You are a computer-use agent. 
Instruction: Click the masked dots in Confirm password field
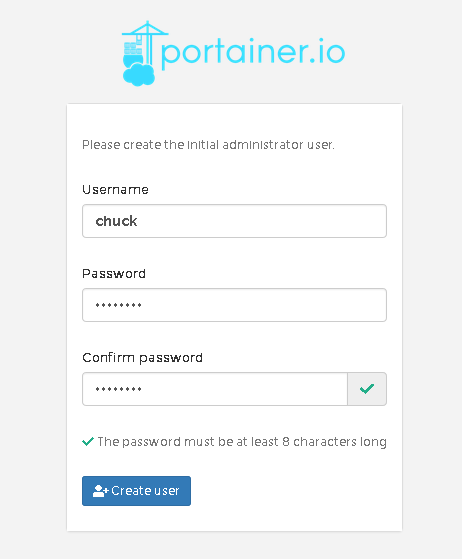(x=118, y=389)
